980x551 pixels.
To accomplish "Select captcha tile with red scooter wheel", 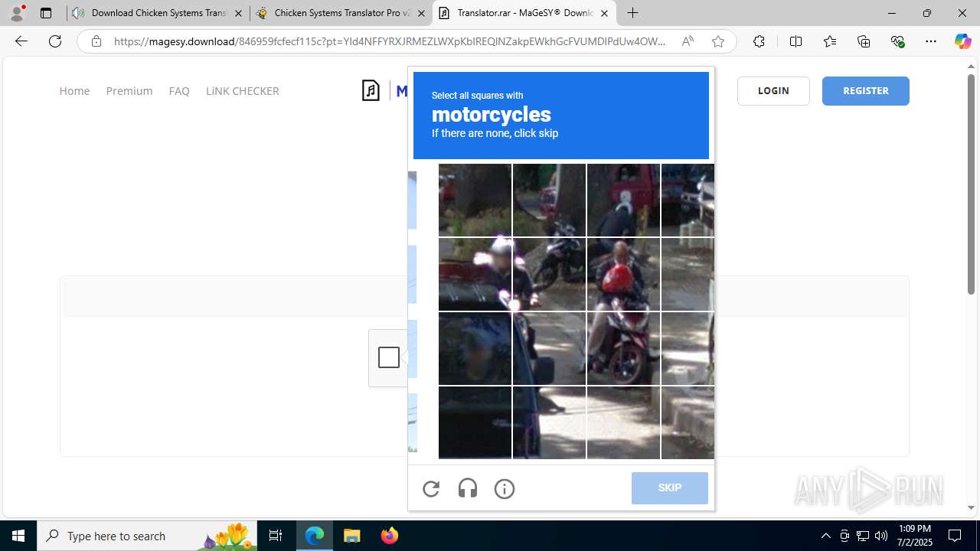I will (x=623, y=348).
